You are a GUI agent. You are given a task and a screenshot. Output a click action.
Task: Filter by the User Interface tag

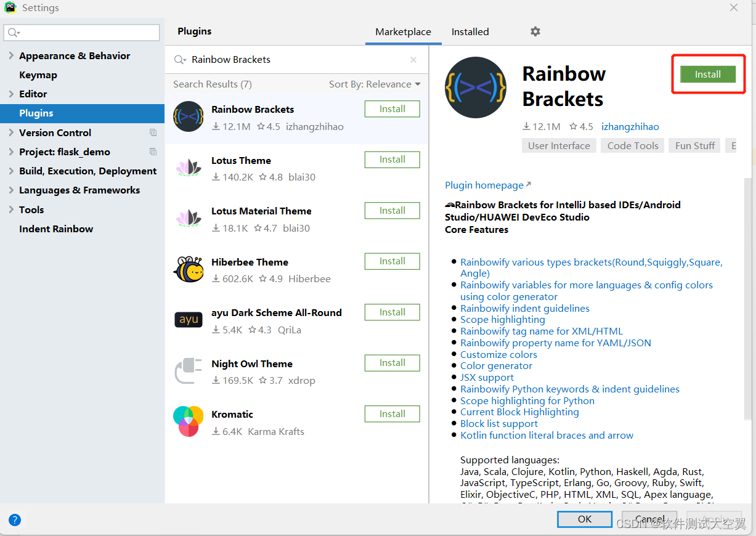point(559,145)
